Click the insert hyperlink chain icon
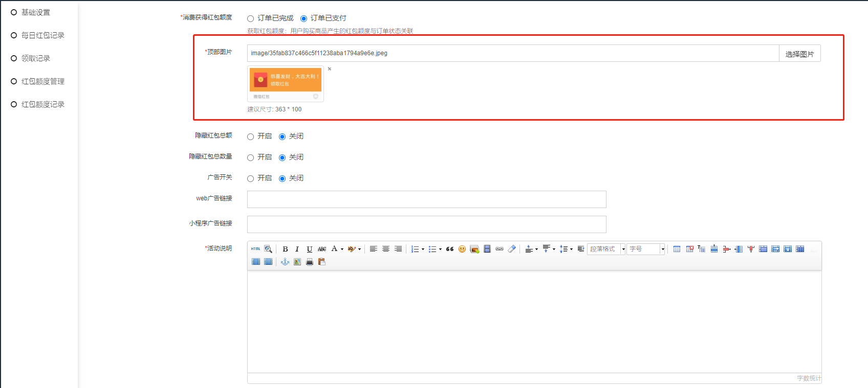This screenshot has height=388, width=868. tap(500, 249)
